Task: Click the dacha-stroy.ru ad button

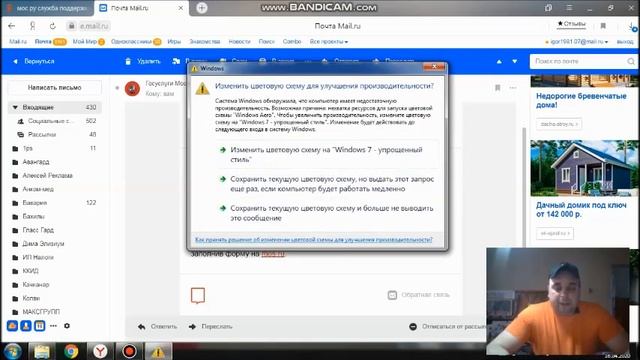Action: coord(559,124)
